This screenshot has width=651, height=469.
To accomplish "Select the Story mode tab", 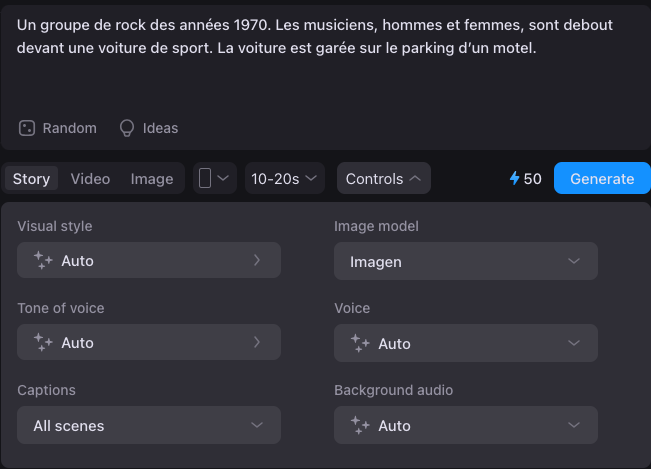I will tap(31, 179).
